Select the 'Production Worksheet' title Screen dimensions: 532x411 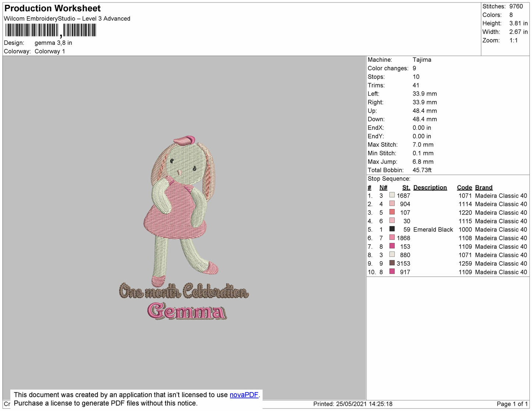[52, 8]
